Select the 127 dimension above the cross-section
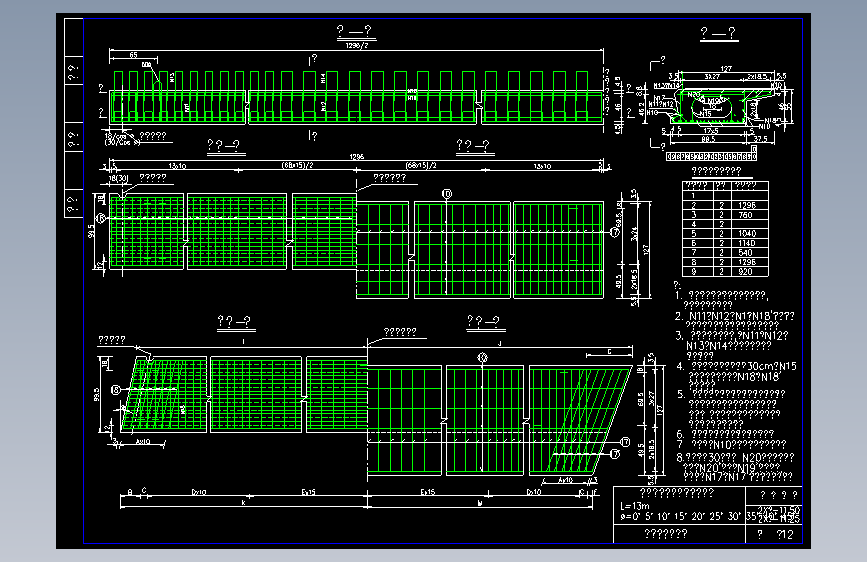 tap(726, 69)
